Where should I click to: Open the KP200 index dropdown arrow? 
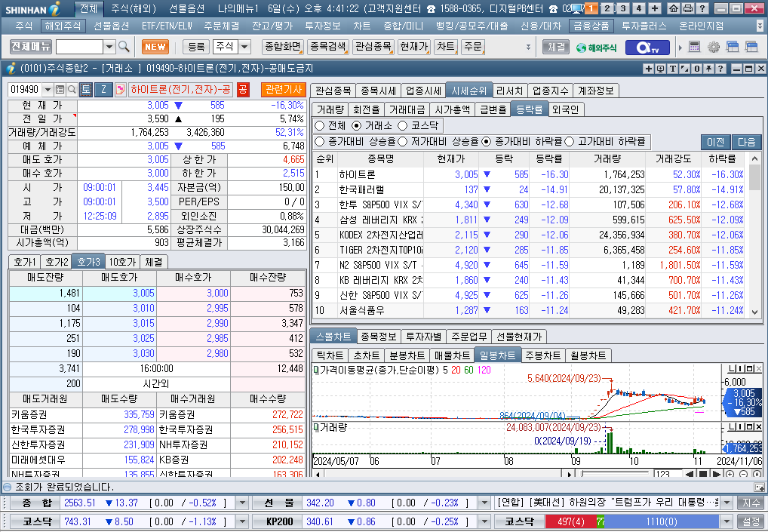pyautogui.click(x=484, y=521)
